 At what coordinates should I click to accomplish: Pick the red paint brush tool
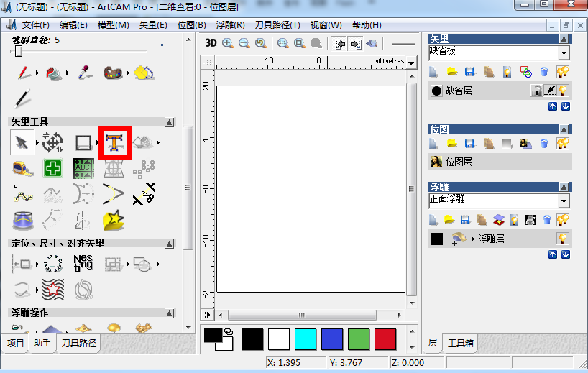pos(24,73)
